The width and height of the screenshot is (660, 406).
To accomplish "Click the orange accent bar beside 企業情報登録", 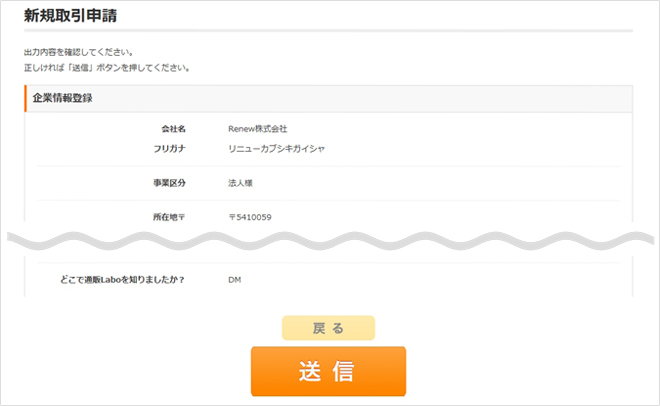I will click(25, 98).
